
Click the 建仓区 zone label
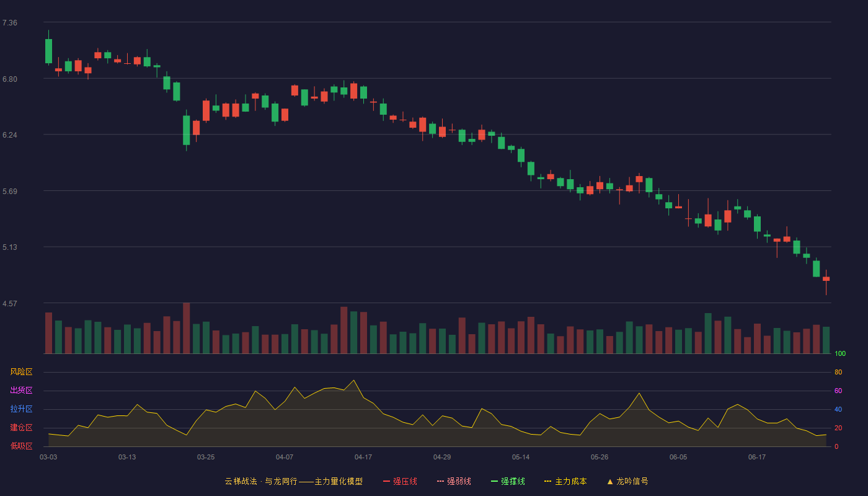click(21, 428)
